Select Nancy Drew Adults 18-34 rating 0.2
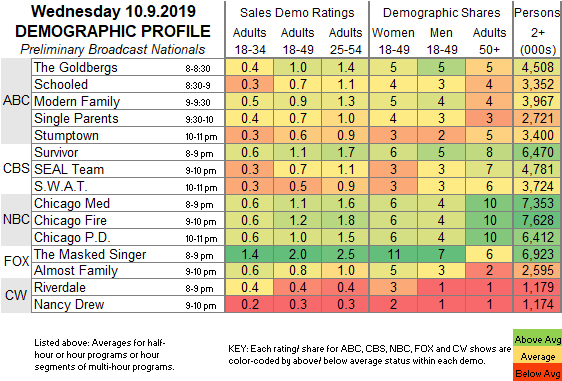562x381 pixels. point(249,304)
